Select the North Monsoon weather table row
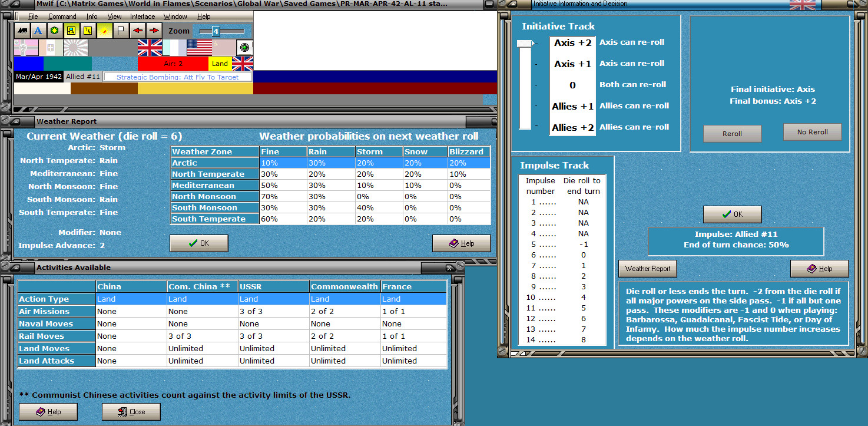Image resolution: width=868 pixels, height=426 pixels. 330,197
